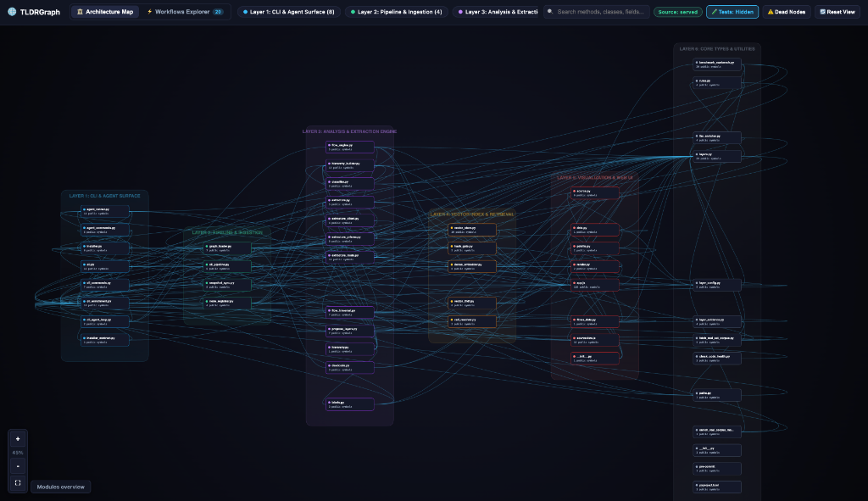
Task: Toggle the Tests: Hidden button
Action: [x=732, y=12]
